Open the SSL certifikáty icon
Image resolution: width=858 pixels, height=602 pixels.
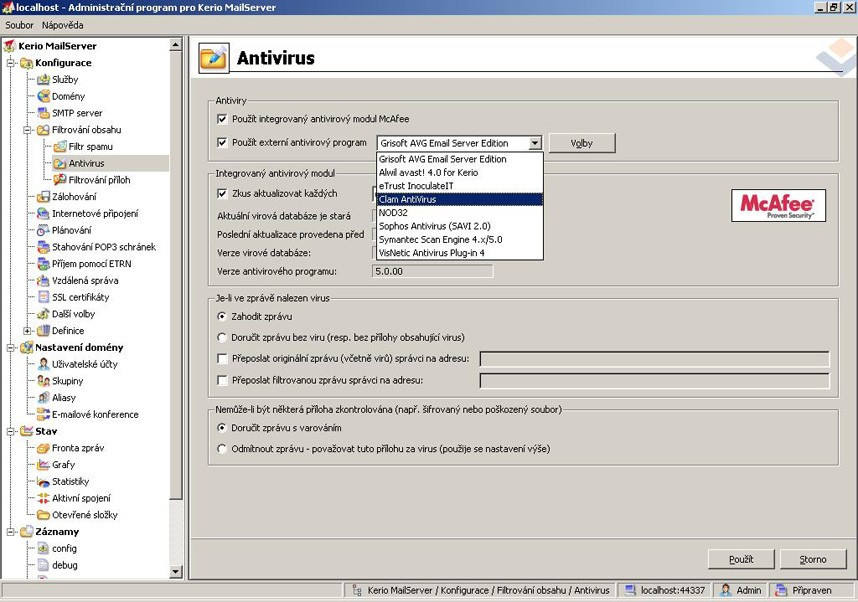[x=43, y=297]
